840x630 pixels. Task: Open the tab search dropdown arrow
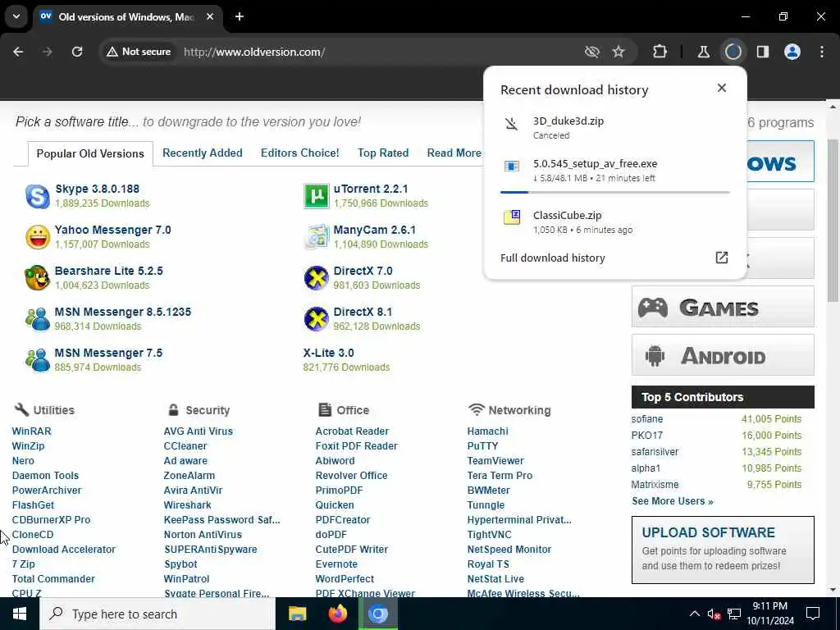point(16,16)
